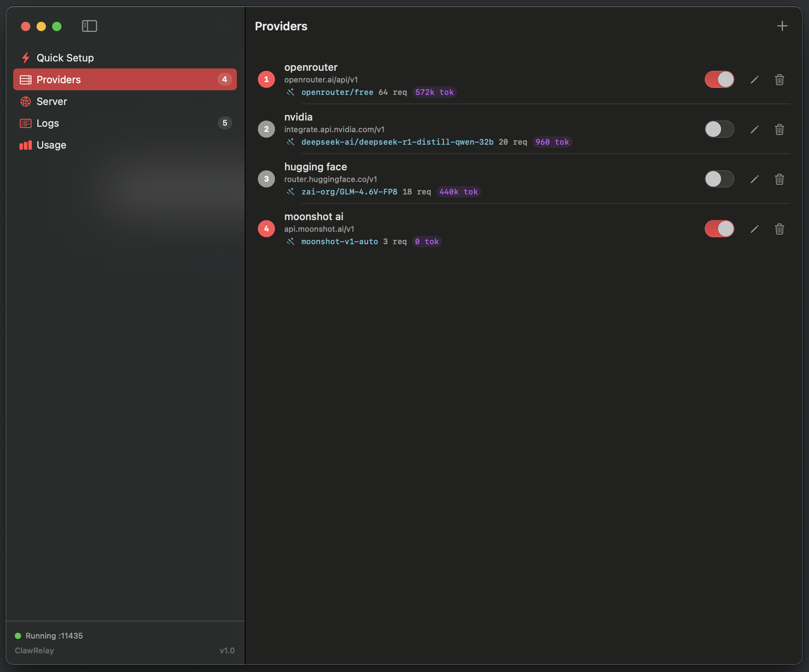
Task: Click the nvidia priority badge 2
Action: point(266,129)
